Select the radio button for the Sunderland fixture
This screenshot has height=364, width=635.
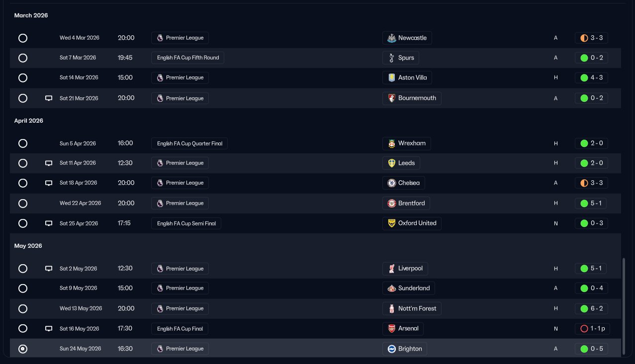click(22, 289)
